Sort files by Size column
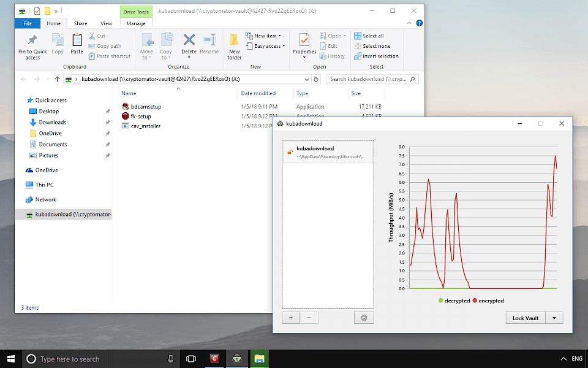Screen dimensions: 588x368 click(356, 93)
